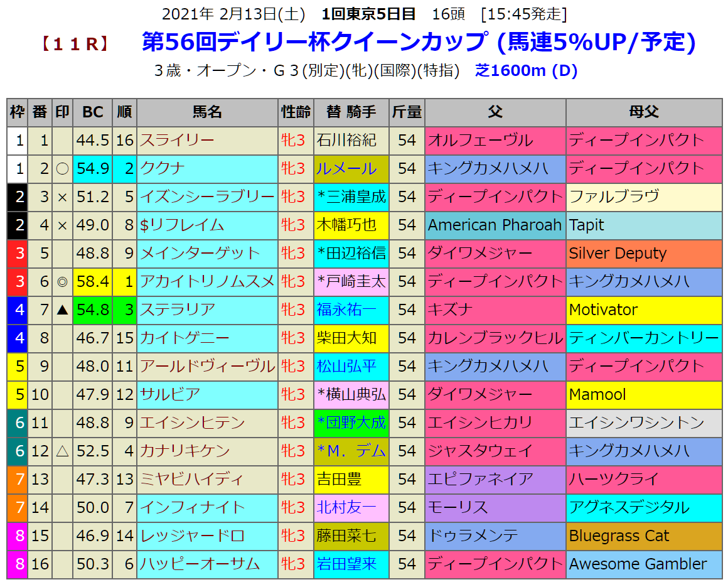Click sire cell American Pharoah
Screen dimensions: 728x587
[495, 225]
